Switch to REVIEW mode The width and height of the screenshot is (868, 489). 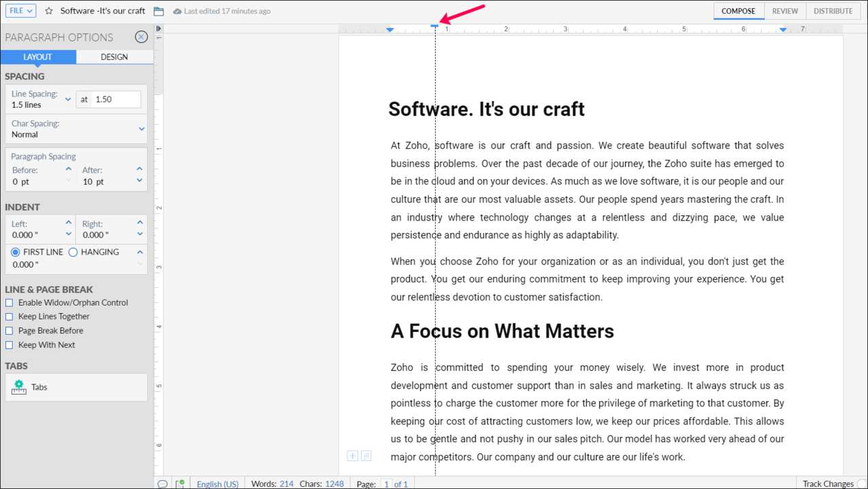pyautogui.click(x=785, y=11)
